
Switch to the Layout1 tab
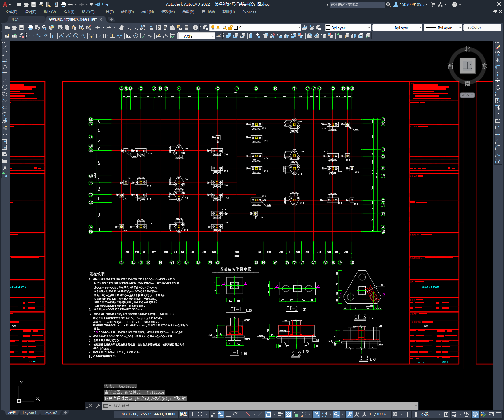click(29, 413)
